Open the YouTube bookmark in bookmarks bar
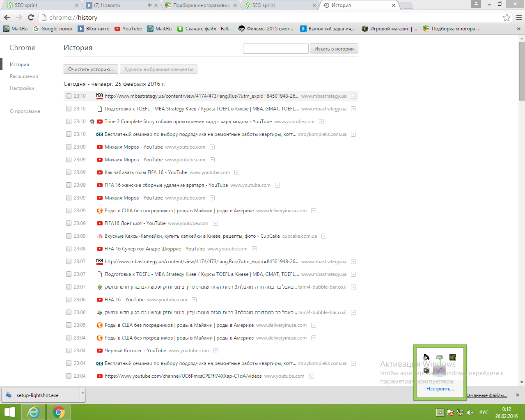Viewport: 525px width, 420px height. (x=128, y=29)
